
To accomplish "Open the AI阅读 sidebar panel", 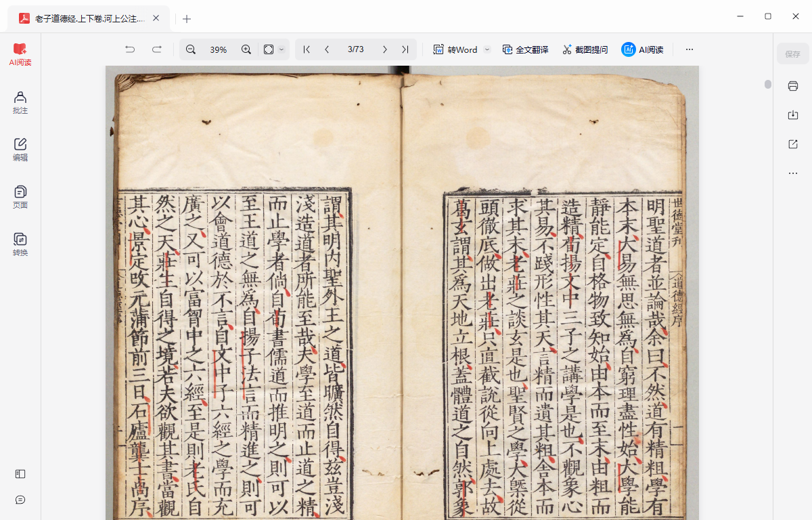I will pos(20,55).
